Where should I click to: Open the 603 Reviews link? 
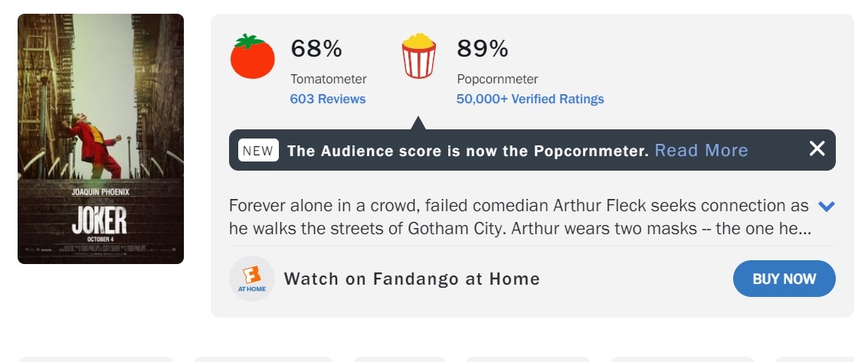pos(328,99)
